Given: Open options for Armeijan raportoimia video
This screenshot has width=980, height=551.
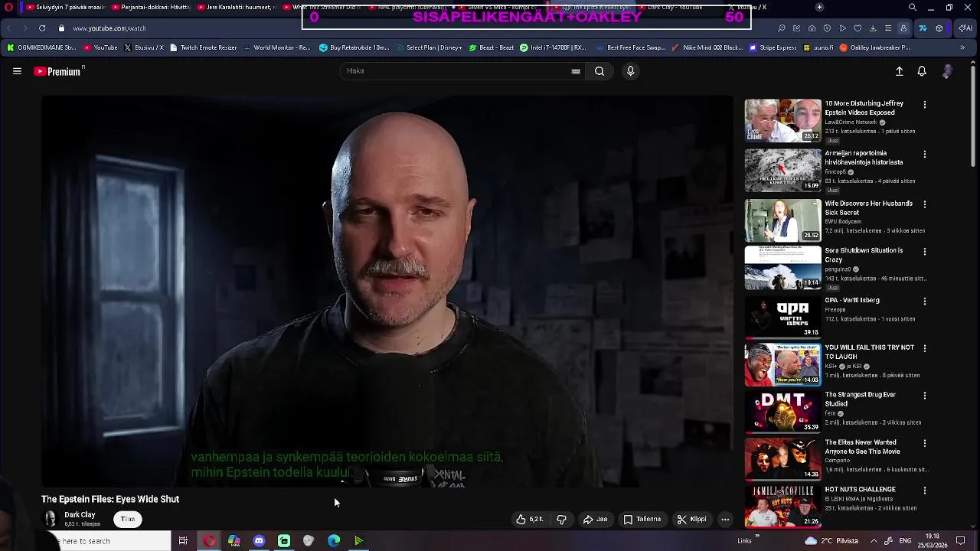Looking at the screenshot, I should click(x=925, y=155).
